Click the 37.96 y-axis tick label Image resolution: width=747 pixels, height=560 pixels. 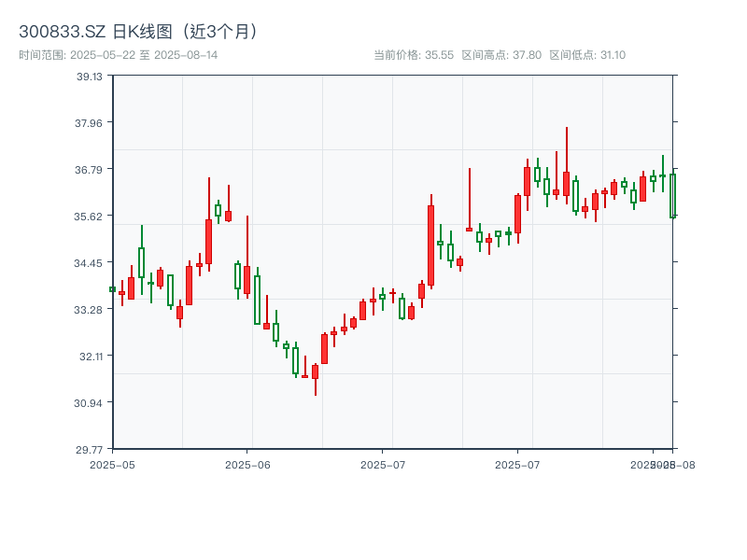[x=90, y=122]
